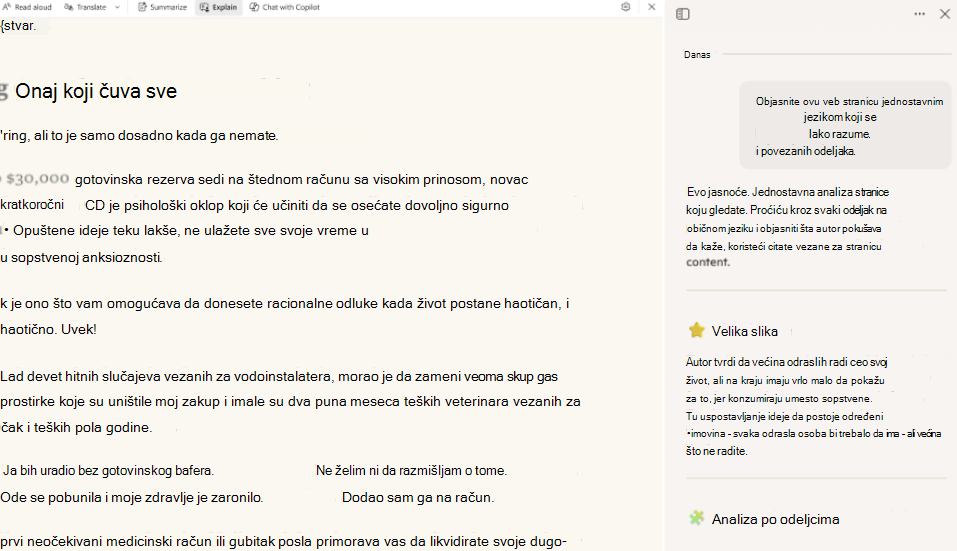Image resolution: width=957 pixels, height=551 pixels.
Task: Select the Explain button in the toolbar
Action: tap(218, 7)
